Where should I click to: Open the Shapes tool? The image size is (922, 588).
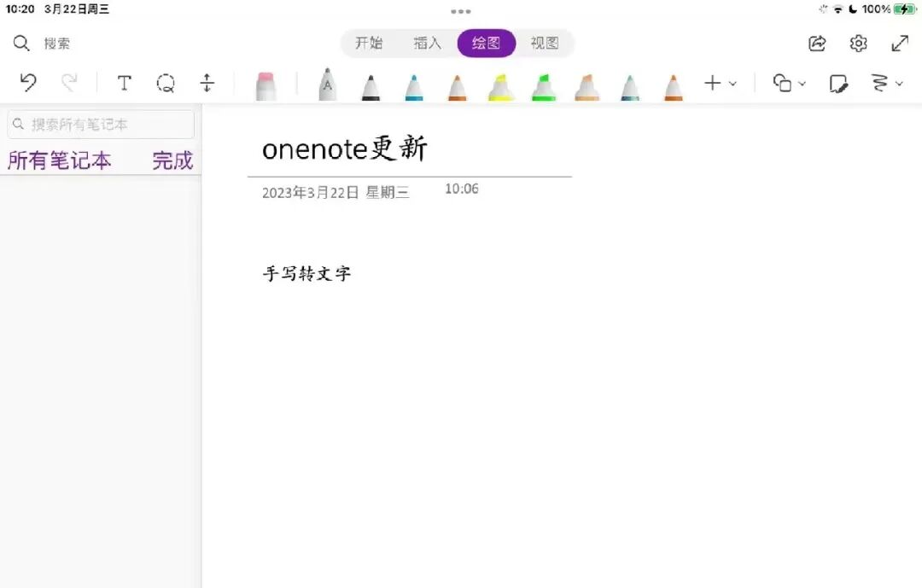pos(782,83)
